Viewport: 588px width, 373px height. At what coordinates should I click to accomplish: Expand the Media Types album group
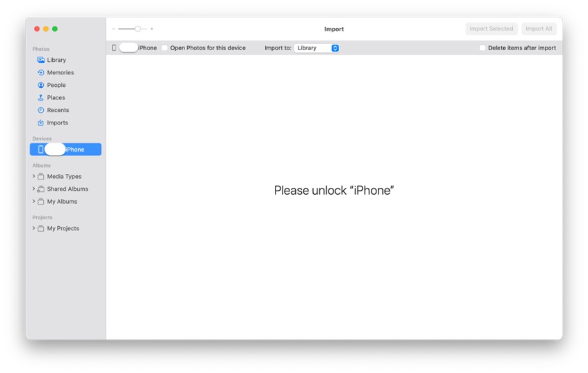point(33,177)
